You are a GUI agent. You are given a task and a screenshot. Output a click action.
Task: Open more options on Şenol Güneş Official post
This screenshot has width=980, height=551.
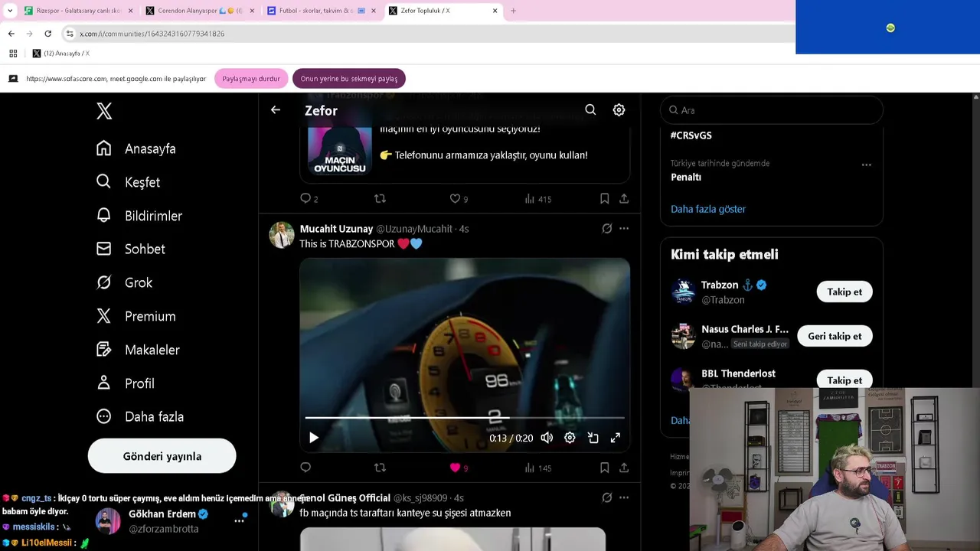tap(624, 497)
